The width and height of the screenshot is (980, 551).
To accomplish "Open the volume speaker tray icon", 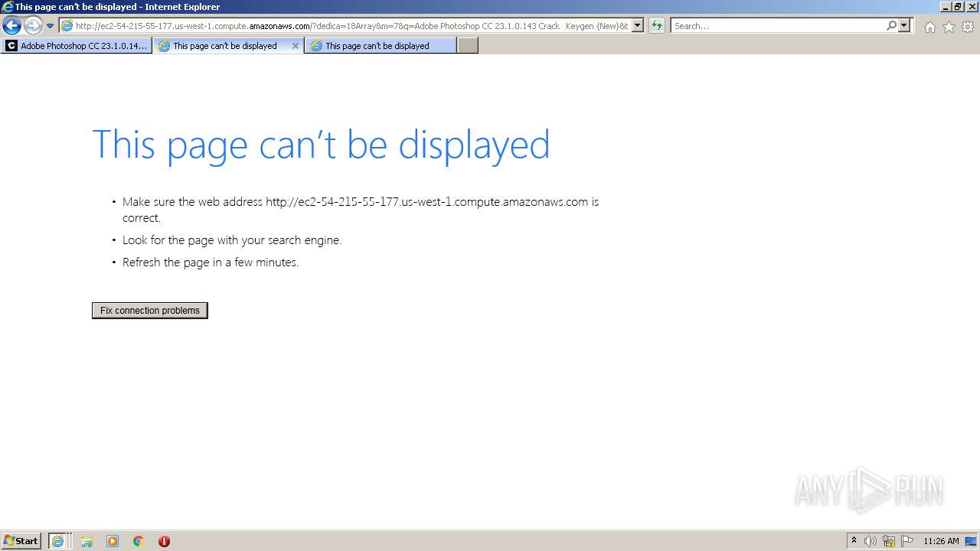I will (x=871, y=541).
